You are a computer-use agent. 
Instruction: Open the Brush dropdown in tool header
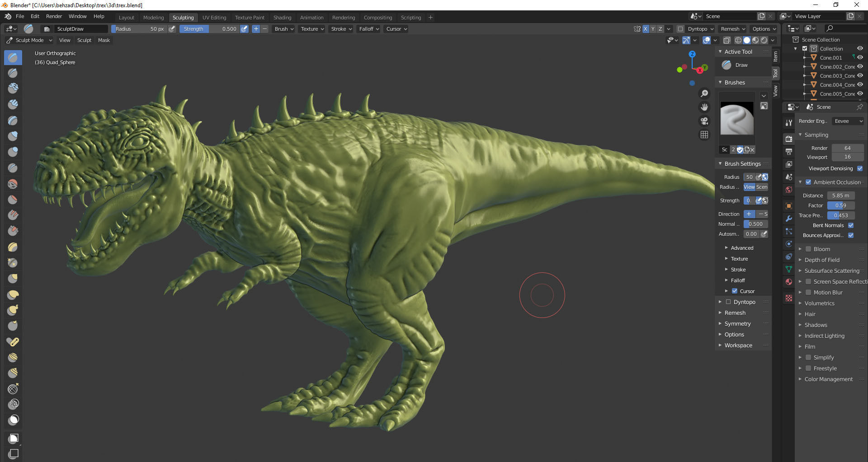[284, 29]
